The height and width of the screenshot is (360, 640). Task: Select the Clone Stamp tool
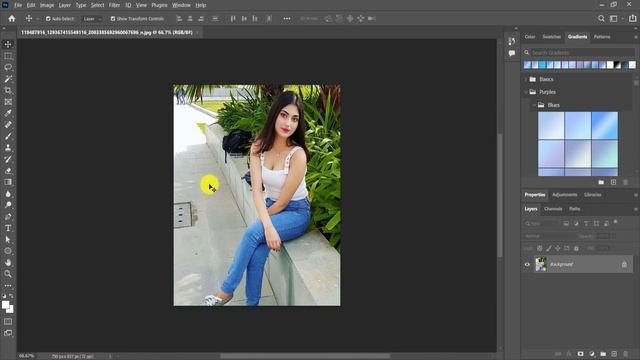8,148
